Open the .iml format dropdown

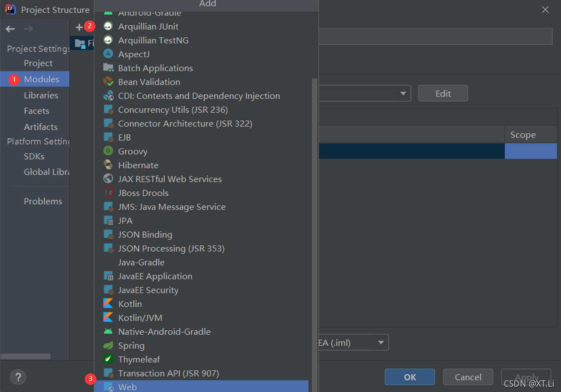353,342
